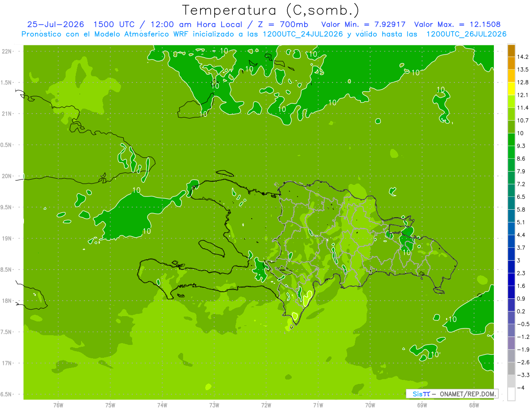Click the "11.4" legend value
The image size is (532, 411).
click(x=523, y=108)
